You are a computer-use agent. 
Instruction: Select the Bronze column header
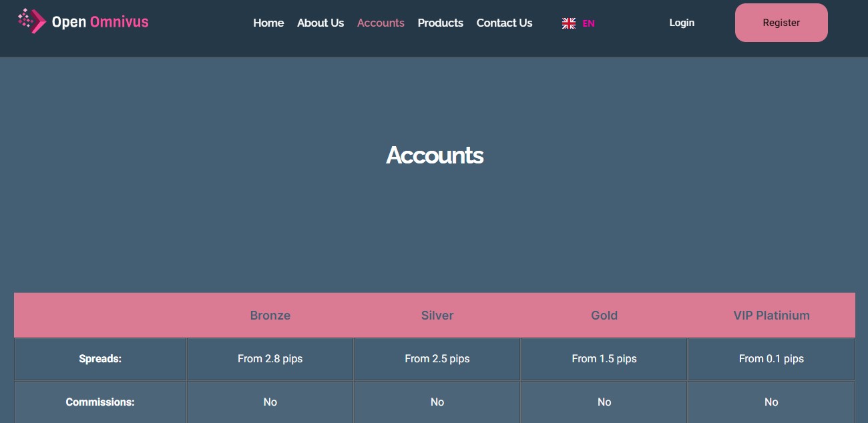coord(270,316)
